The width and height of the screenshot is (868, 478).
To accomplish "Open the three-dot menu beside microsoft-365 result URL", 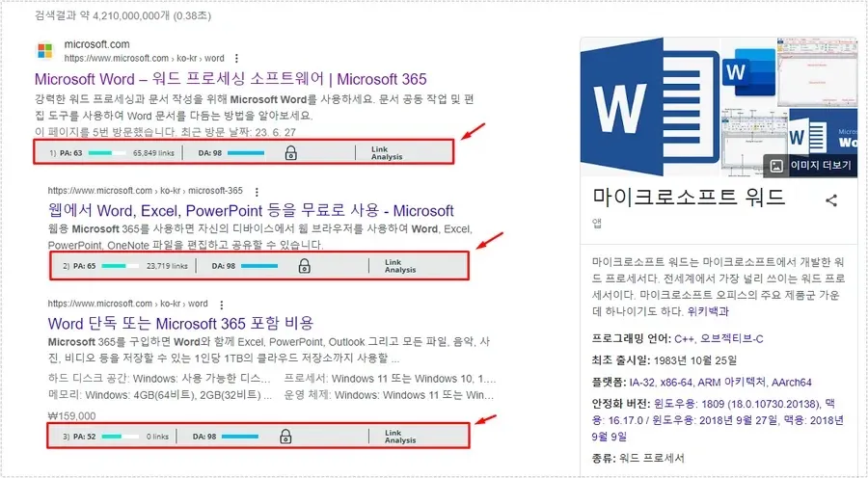I will 257,192.
